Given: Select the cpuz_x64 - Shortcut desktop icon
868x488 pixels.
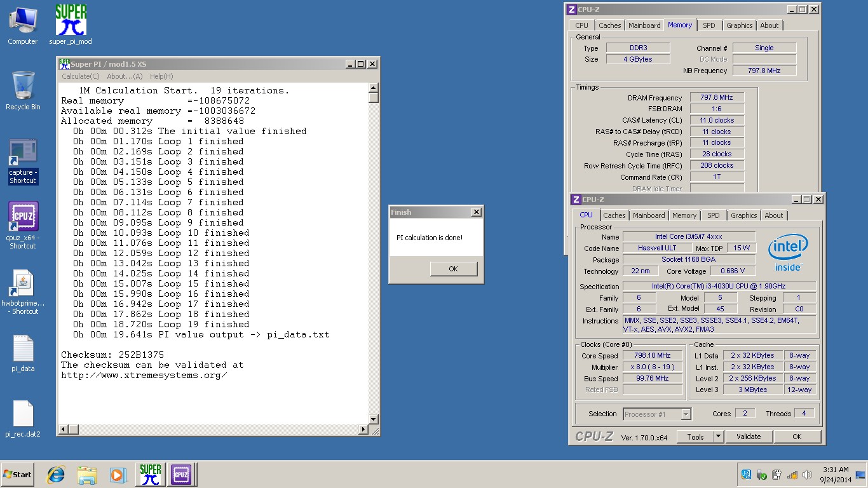Looking at the screenshot, I should pyautogui.click(x=23, y=226).
